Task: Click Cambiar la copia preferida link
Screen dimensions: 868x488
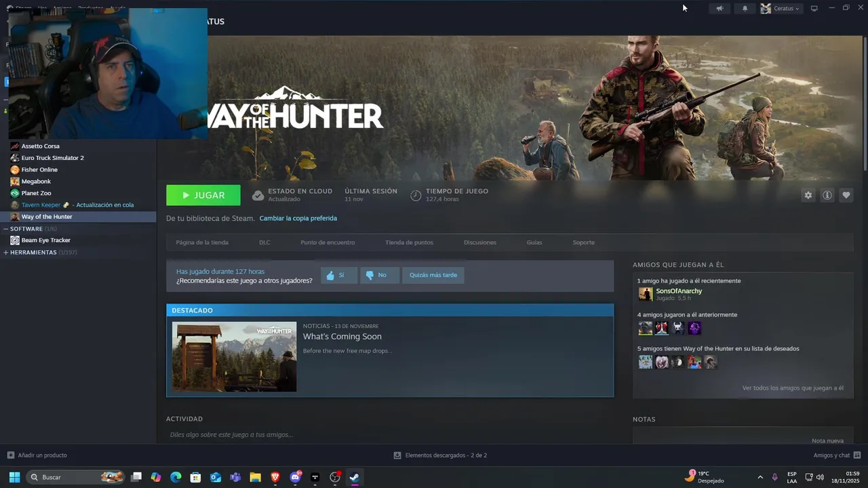Action: (x=298, y=218)
